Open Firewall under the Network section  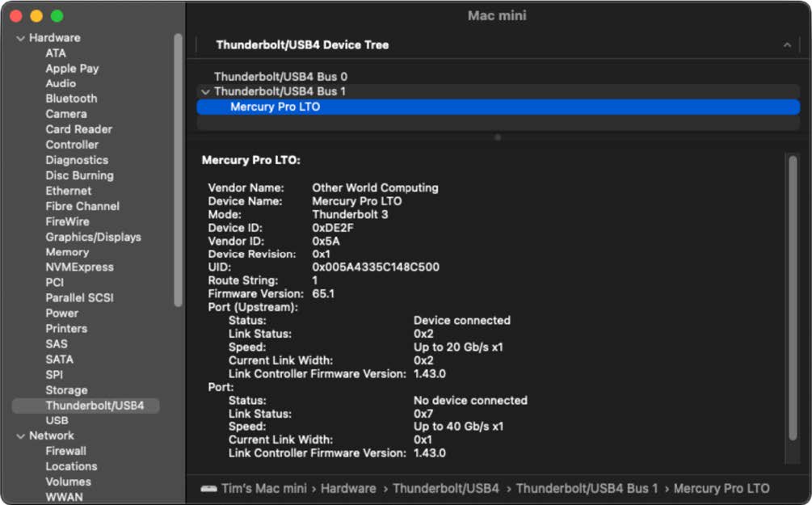tap(65, 451)
